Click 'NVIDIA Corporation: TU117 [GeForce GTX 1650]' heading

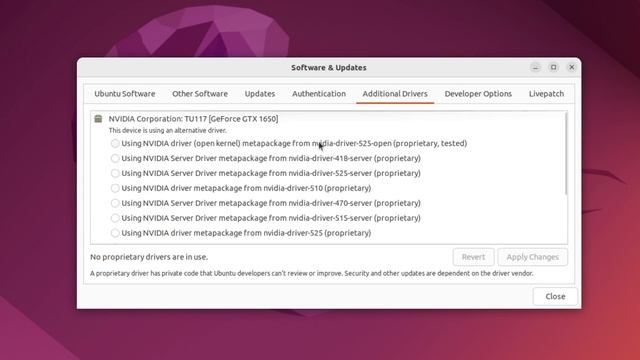point(193,119)
